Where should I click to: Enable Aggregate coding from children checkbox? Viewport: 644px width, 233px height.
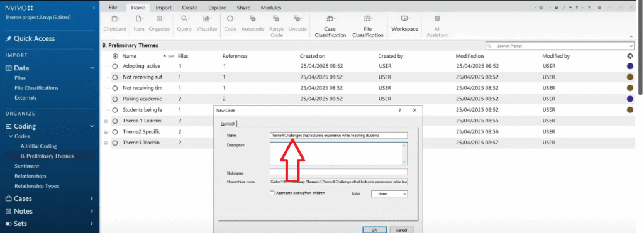pos(272,193)
